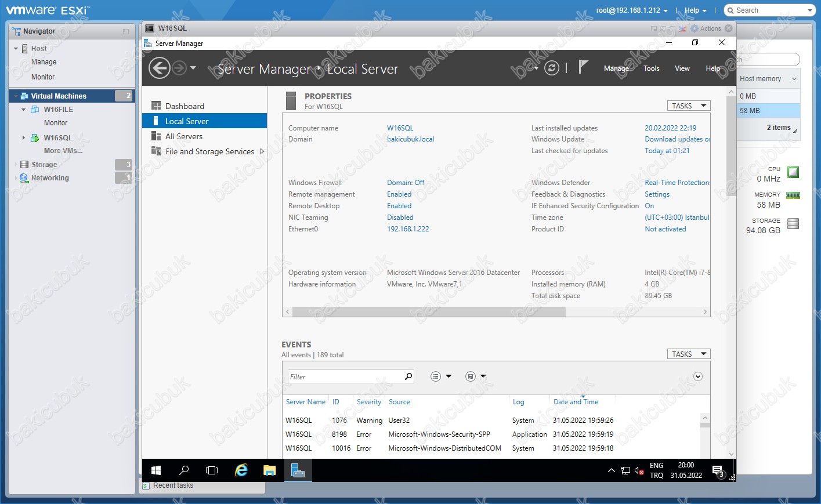
Task: Open the root@192.168.1.212 user dropdown
Action: point(631,10)
